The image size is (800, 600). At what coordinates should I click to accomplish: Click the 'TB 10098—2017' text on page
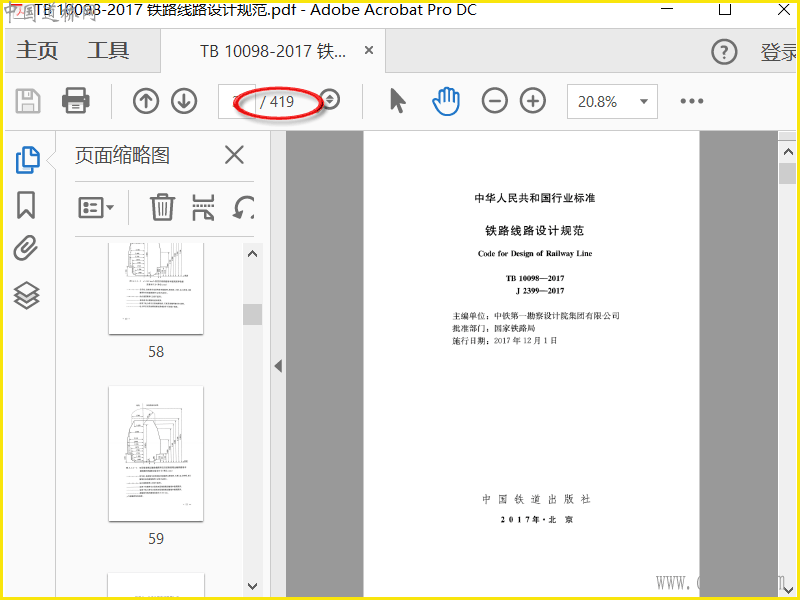535,279
